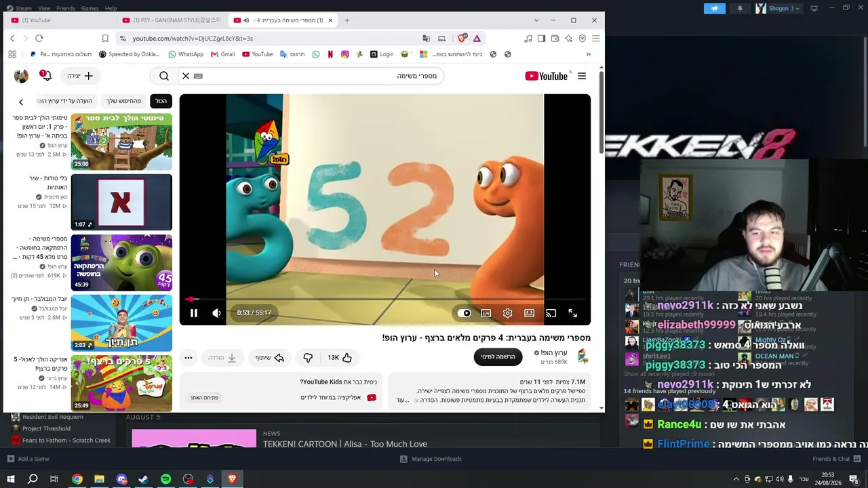Open the Windows Start menu

click(x=10, y=479)
